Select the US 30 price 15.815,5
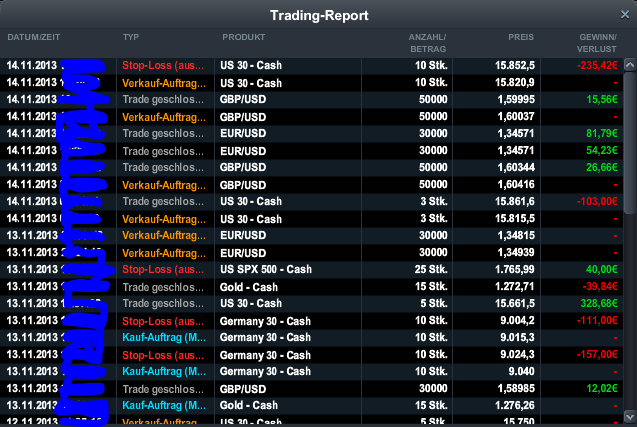637x427 pixels. (515, 219)
